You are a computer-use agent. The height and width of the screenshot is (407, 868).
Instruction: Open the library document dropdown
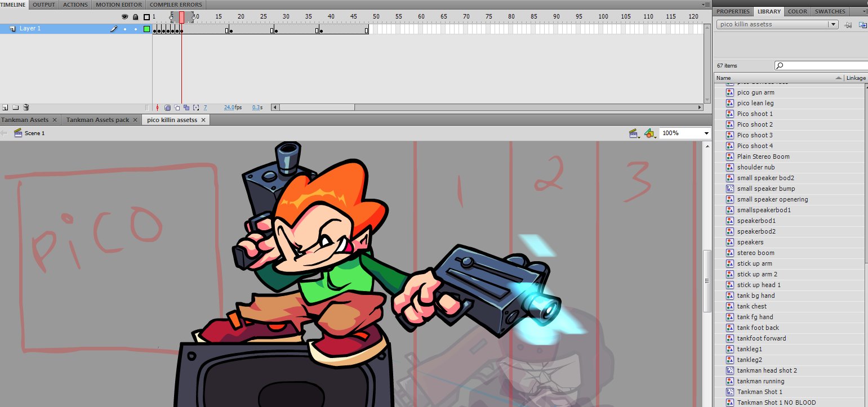(x=777, y=24)
